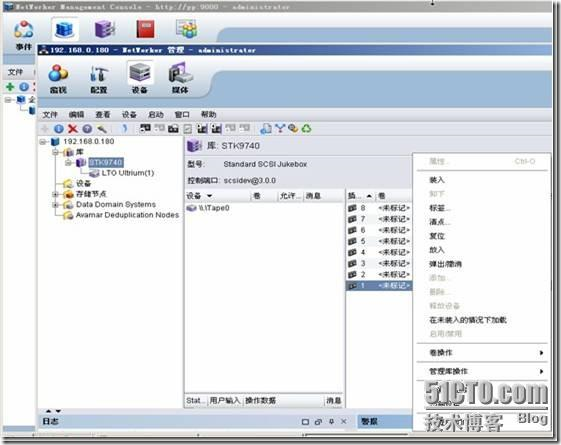The height and width of the screenshot is (445, 561).
Task: Click the red X delete toolbar icon
Action: [73, 129]
